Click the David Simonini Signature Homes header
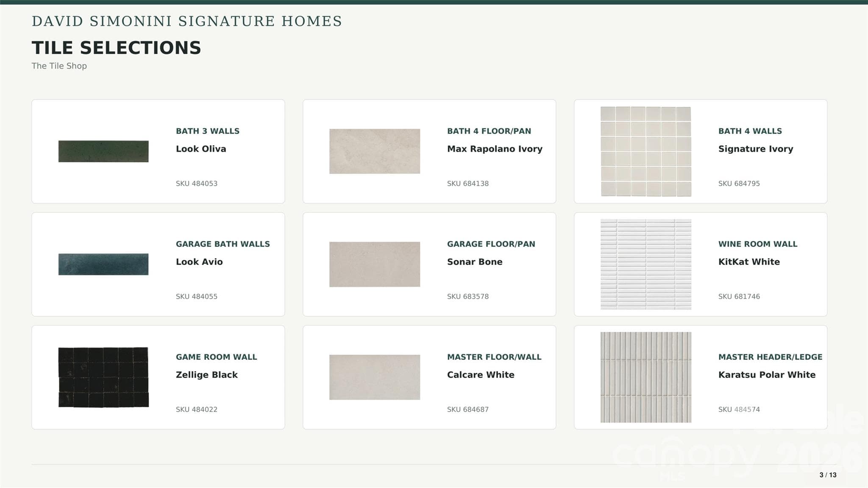This screenshot has width=868, height=488. tap(187, 21)
